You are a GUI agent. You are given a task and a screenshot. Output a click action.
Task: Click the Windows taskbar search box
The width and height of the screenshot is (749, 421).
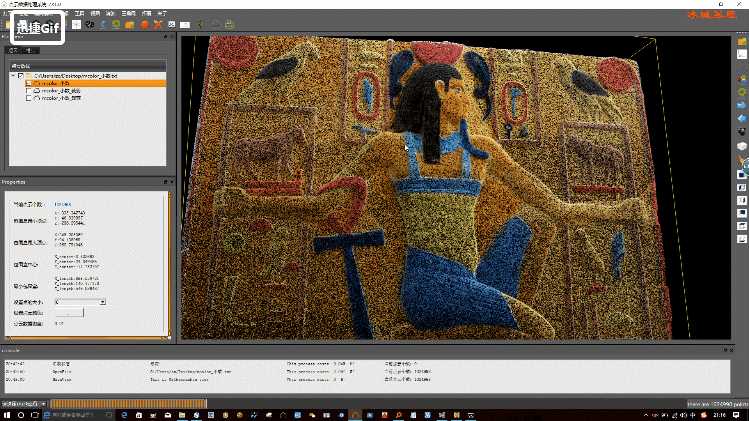tap(79, 415)
